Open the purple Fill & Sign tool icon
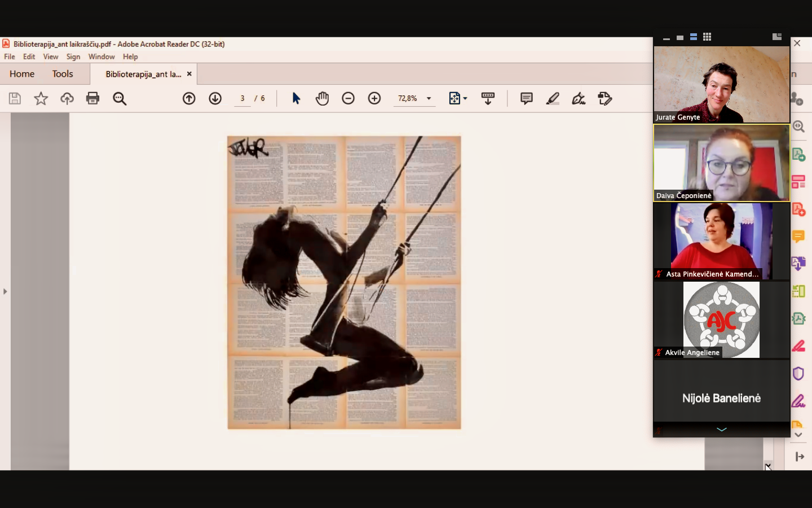The width and height of the screenshot is (812, 508). point(798,401)
